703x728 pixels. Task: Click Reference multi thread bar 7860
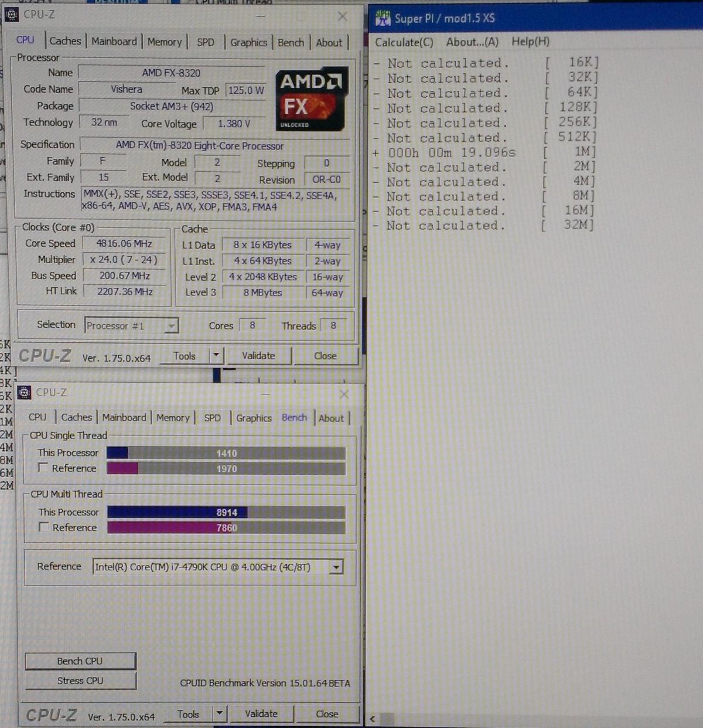click(x=226, y=528)
